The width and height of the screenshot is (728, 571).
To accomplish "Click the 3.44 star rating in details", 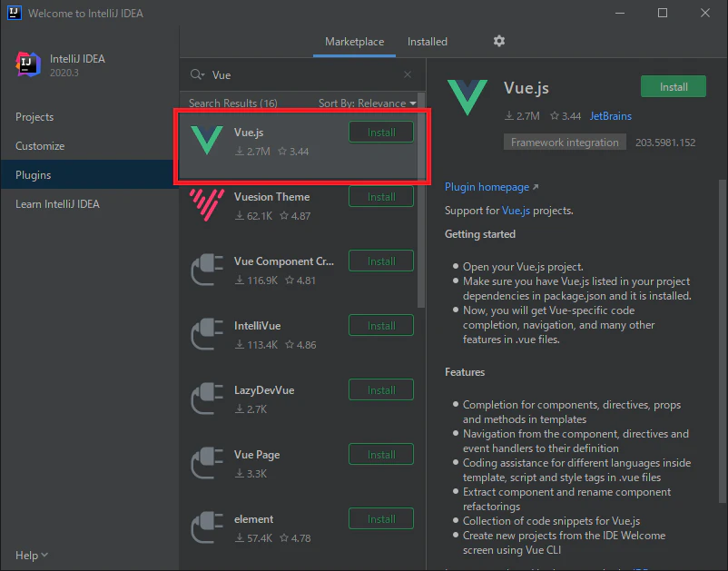I will pyautogui.click(x=566, y=116).
